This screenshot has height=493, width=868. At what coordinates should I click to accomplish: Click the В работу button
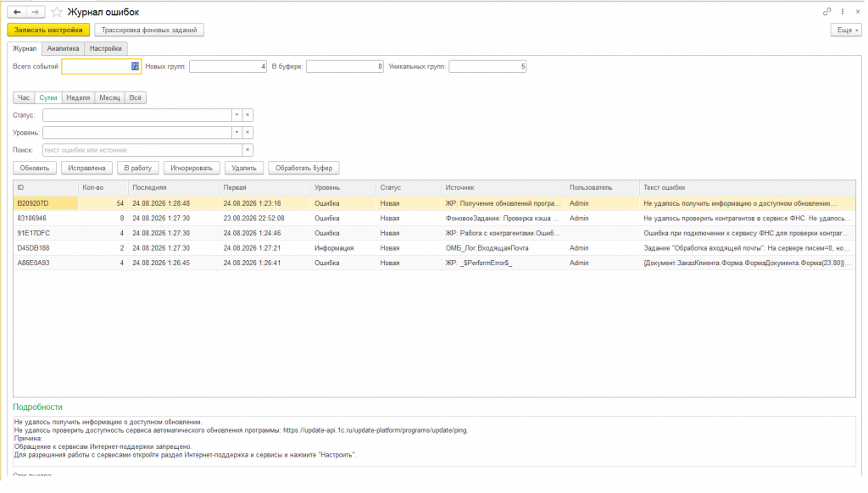[138, 169]
